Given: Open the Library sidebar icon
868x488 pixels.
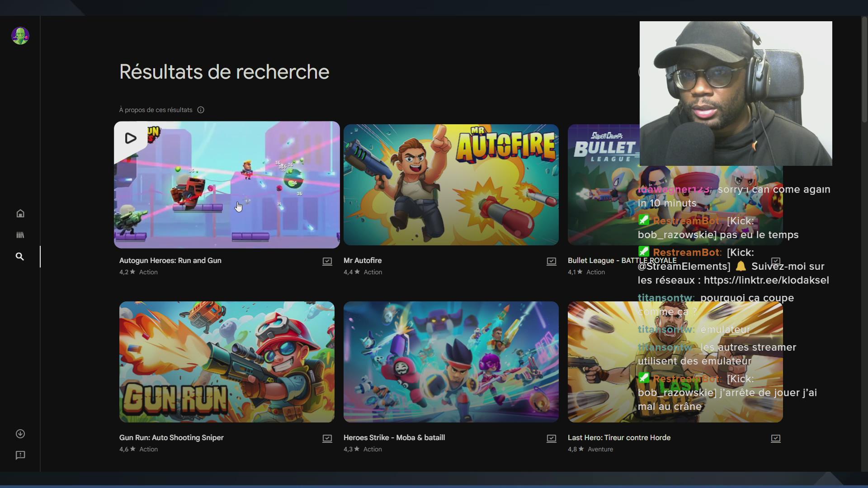Looking at the screenshot, I should [20, 235].
